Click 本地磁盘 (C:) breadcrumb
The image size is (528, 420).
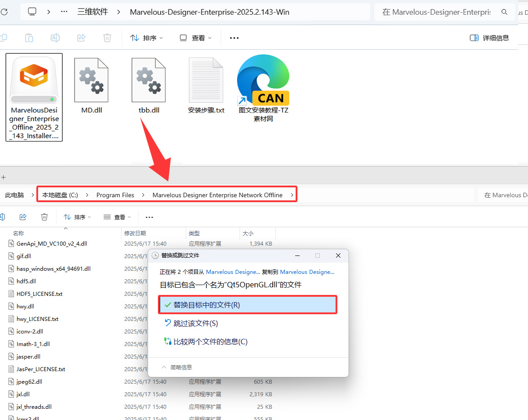click(60, 195)
